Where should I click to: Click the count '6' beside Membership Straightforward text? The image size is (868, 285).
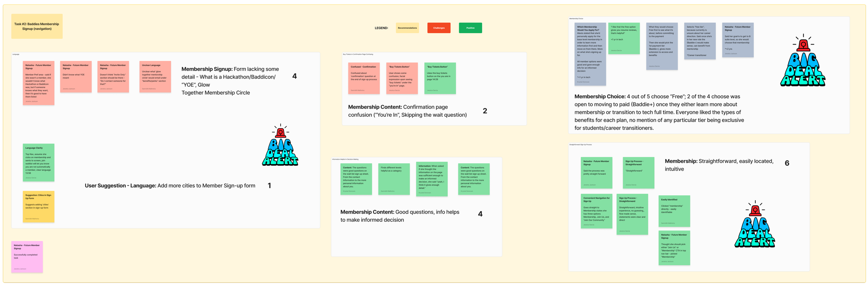pos(787,163)
